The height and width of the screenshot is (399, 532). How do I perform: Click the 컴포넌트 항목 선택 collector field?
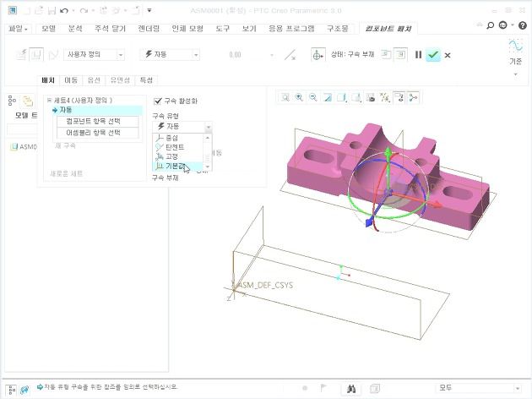(98, 121)
